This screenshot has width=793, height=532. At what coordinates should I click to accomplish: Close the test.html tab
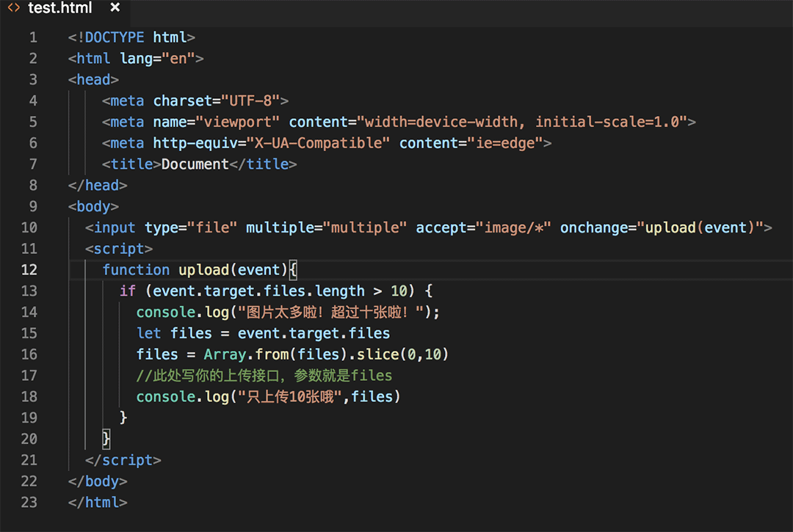(115, 7)
